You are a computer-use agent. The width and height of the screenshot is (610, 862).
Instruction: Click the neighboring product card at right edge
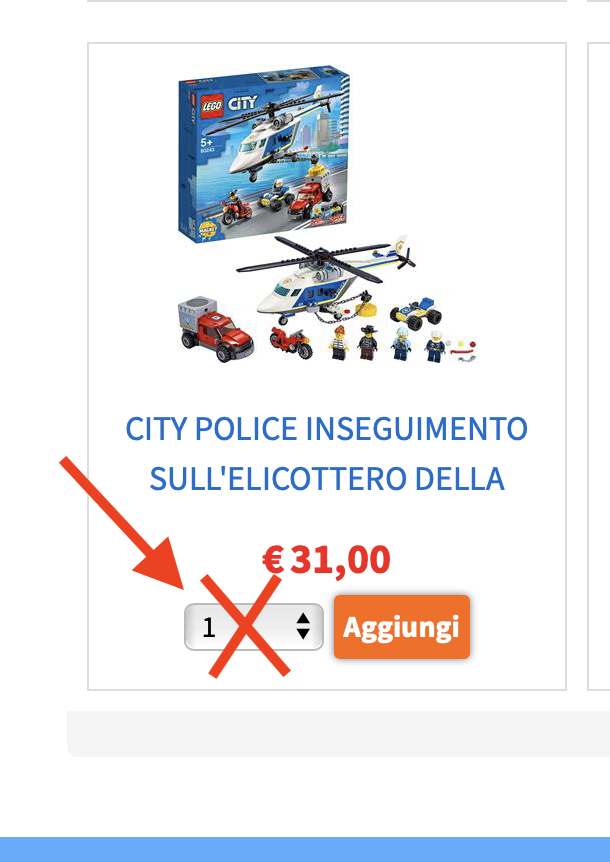(599, 366)
